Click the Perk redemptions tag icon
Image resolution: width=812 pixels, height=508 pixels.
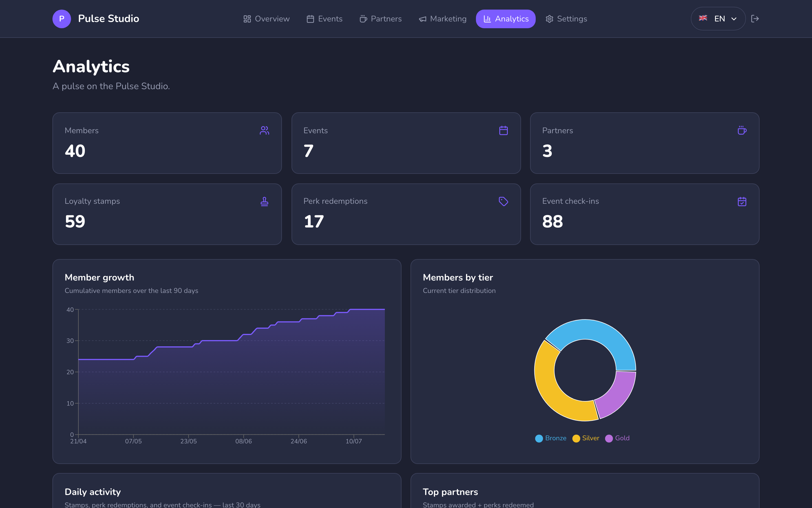pyautogui.click(x=503, y=201)
